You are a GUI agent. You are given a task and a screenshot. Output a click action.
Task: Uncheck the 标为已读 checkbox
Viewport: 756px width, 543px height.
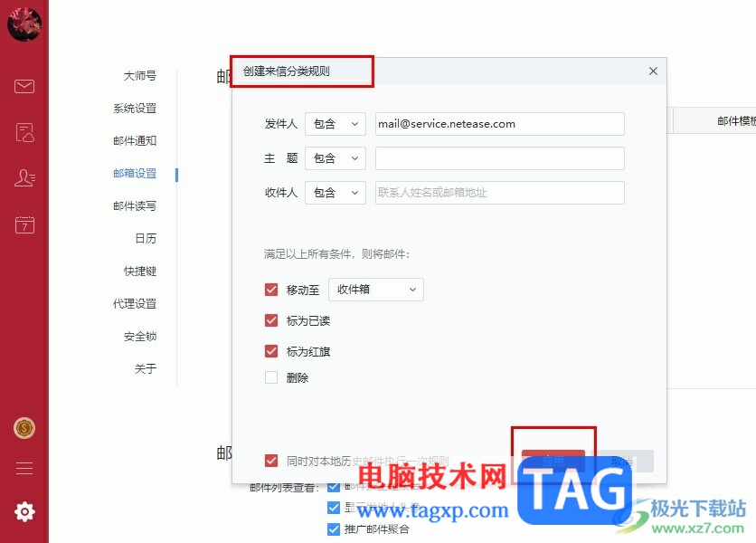(271, 320)
